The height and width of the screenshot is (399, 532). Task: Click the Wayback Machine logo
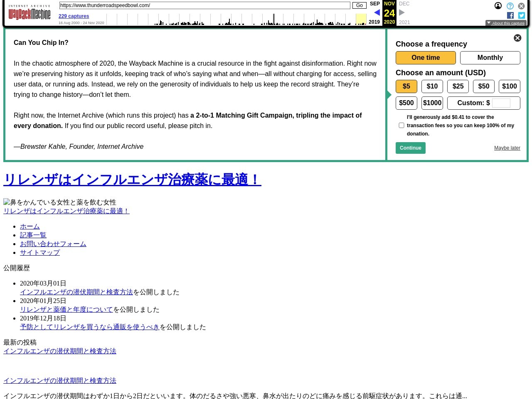(30, 13)
